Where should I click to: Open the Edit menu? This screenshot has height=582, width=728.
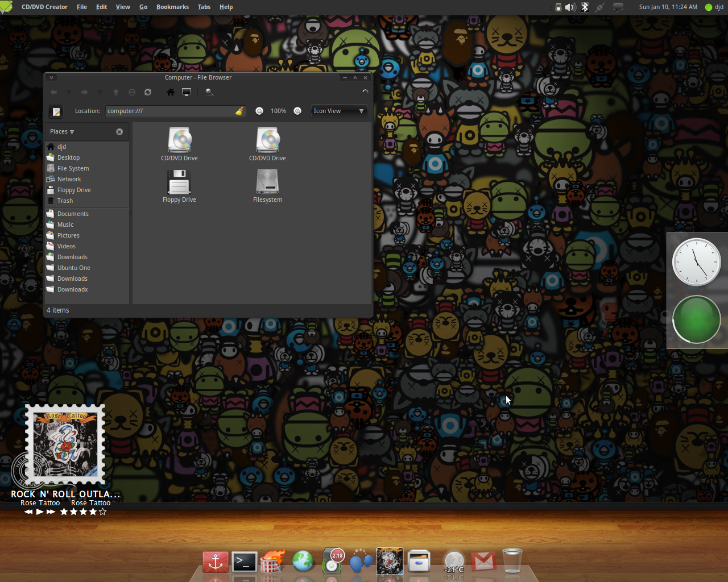pyautogui.click(x=101, y=7)
